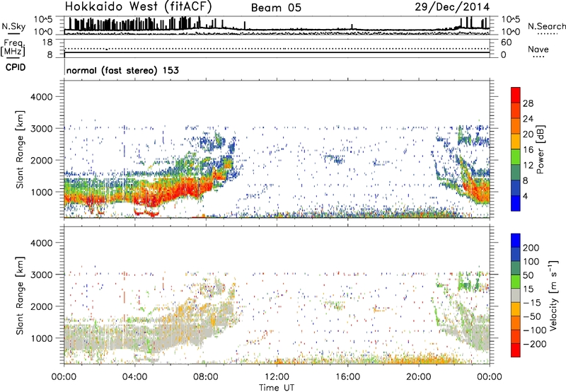This screenshot has height=392, width=566.
Task: Click the "Power [dB]" colorbar title
Action: point(541,149)
